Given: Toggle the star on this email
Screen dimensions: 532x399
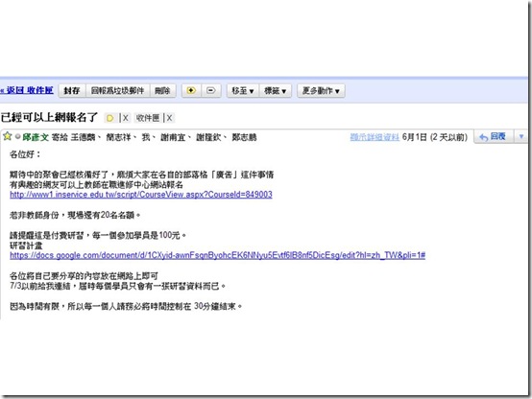Looking at the screenshot, I should tap(7, 136).
